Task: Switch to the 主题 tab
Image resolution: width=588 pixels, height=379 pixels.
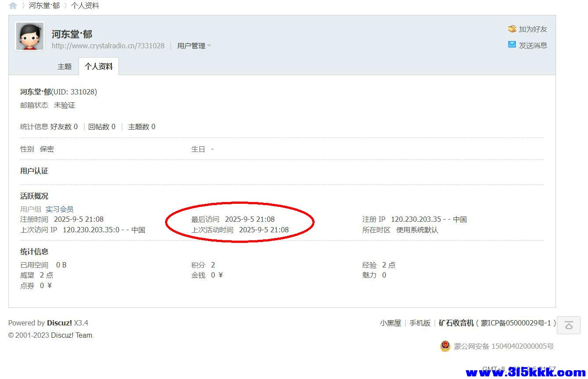Action: (x=65, y=67)
